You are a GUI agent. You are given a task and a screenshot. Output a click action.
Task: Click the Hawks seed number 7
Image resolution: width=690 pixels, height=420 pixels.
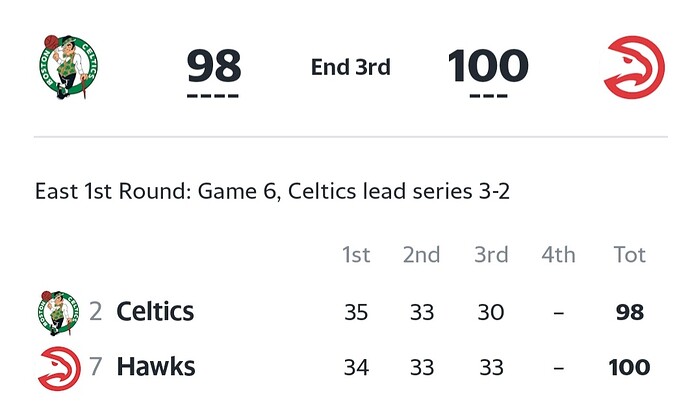95,366
